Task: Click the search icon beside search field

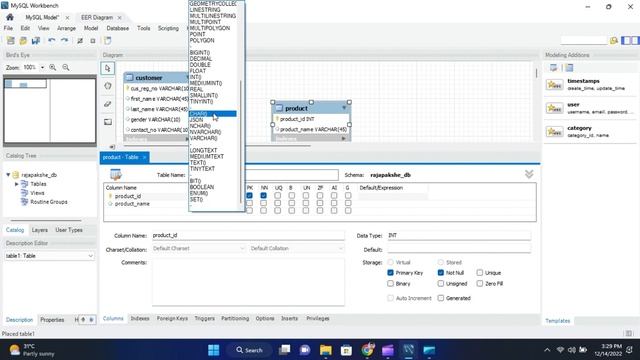Action: click(613, 40)
